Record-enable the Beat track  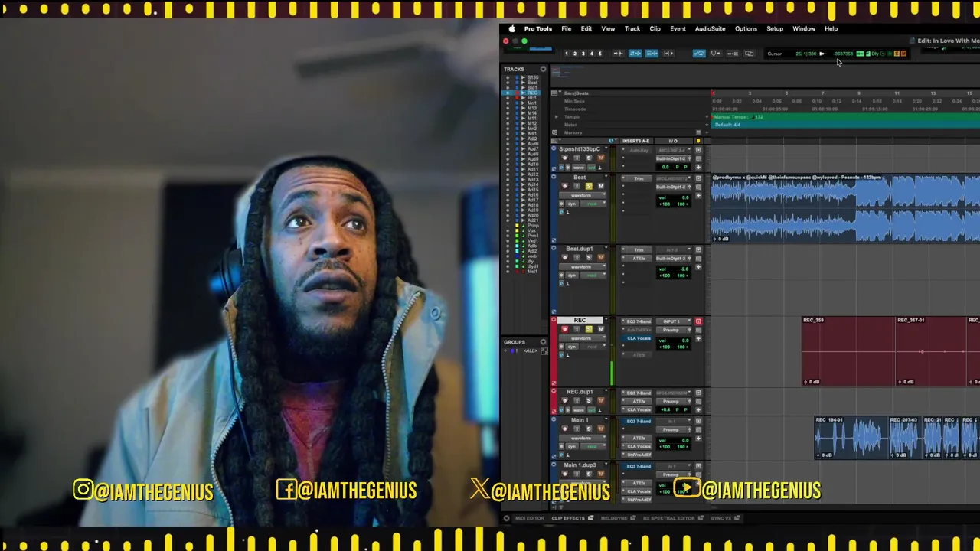click(565, 186)
